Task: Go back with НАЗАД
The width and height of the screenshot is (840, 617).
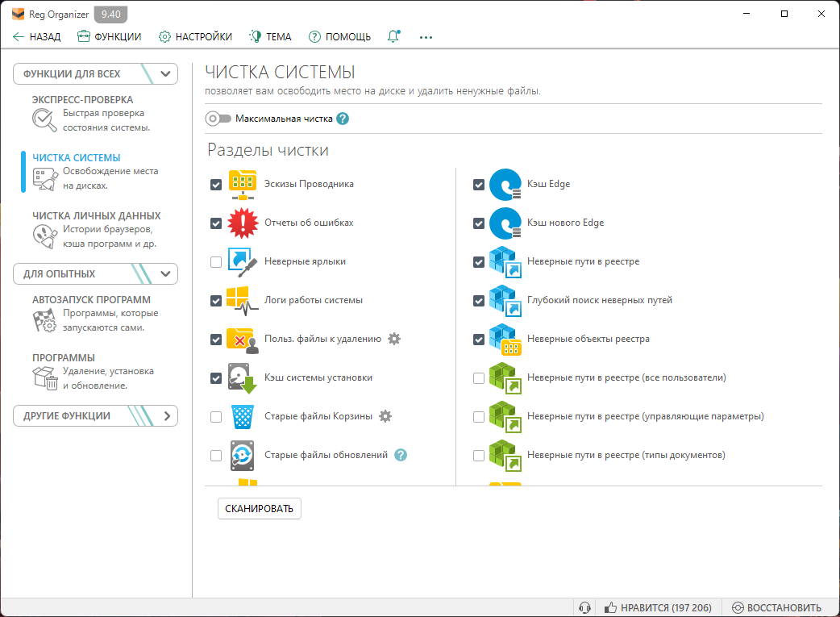Action: tap(36, 36)
